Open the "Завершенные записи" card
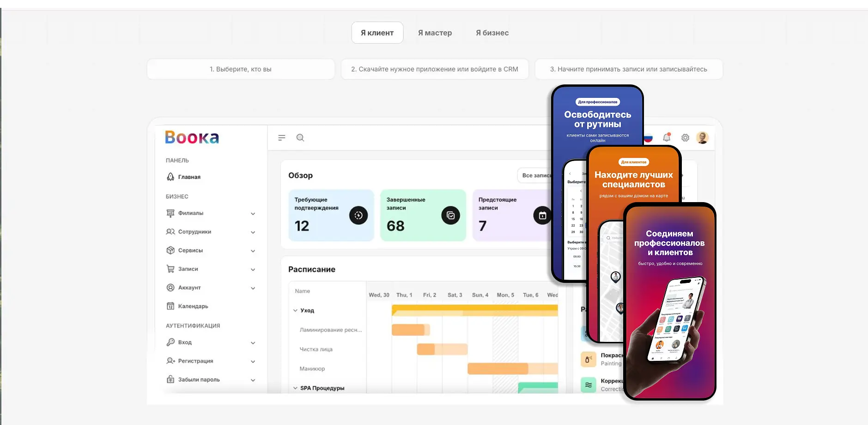Screen dimensions: 868x425 [x=423, y=215]
